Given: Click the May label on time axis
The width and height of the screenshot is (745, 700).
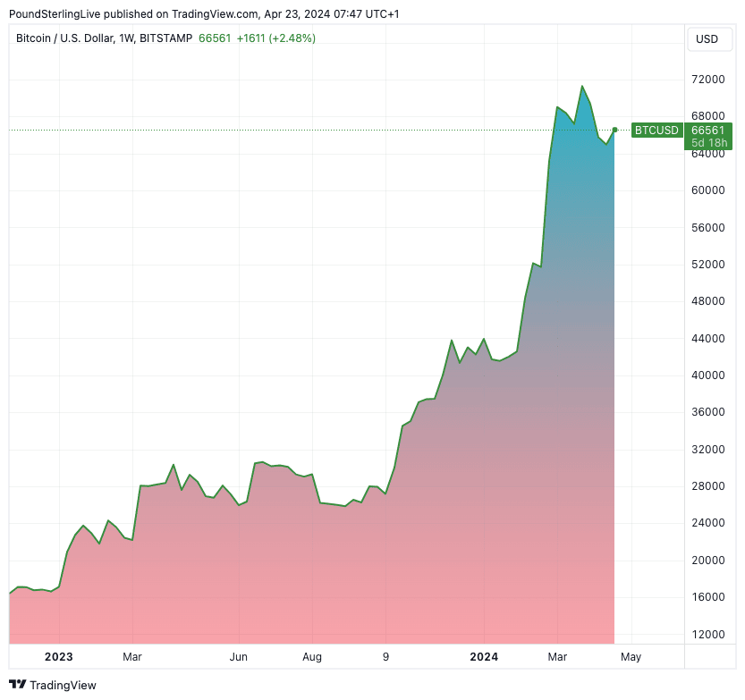Looking at the screenshot, I should (631, 657).
